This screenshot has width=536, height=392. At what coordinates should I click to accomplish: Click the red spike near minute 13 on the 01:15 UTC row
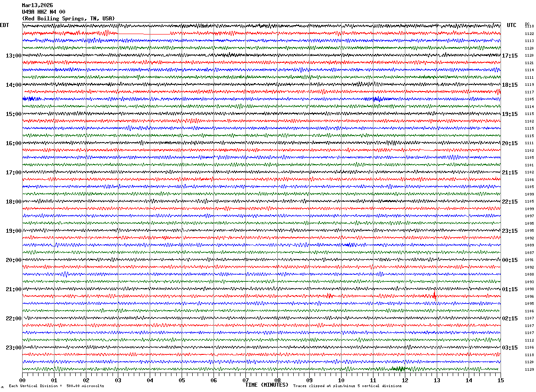click(x=435, y=295)
